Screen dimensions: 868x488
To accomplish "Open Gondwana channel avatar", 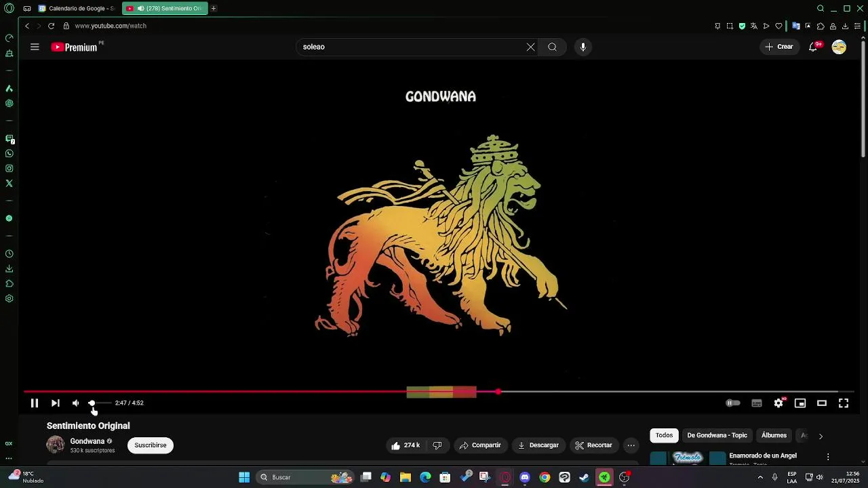I will (56, 445).
